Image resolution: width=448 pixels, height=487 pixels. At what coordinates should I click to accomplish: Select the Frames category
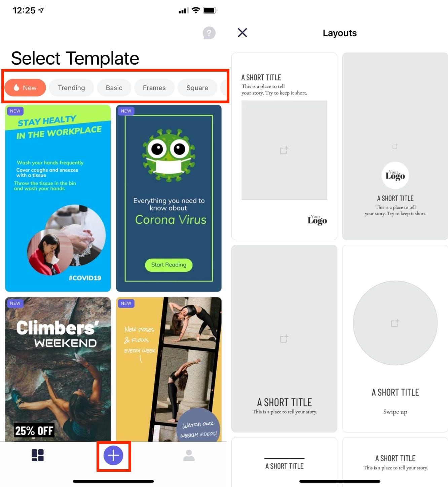[154, 88]
